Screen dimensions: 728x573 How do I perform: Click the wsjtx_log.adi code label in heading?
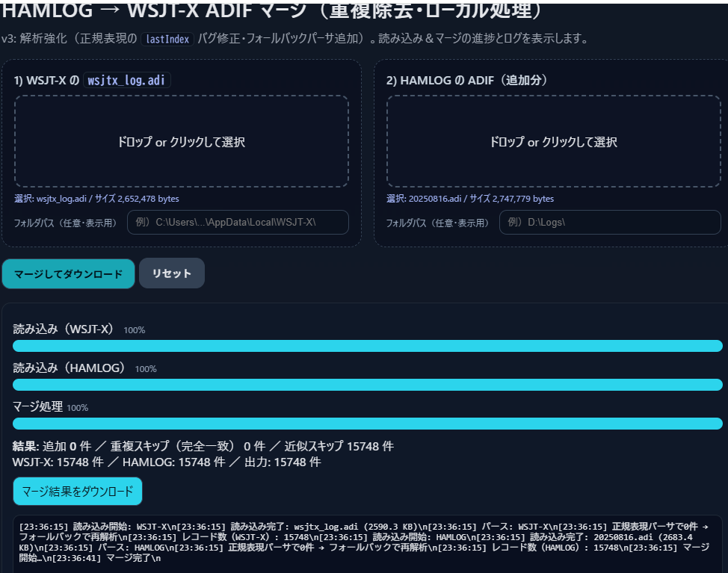click(x=126, y=80)
